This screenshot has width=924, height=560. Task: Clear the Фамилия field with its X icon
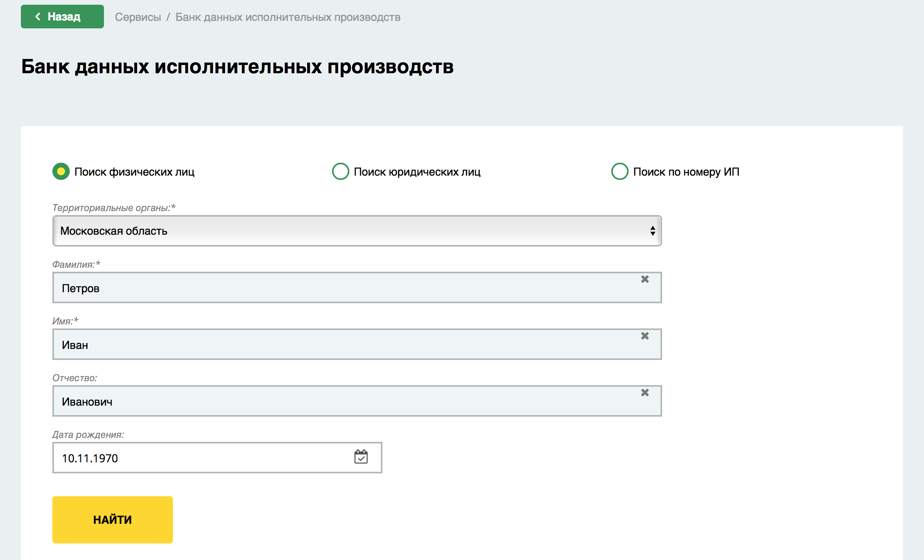point(645,279)
